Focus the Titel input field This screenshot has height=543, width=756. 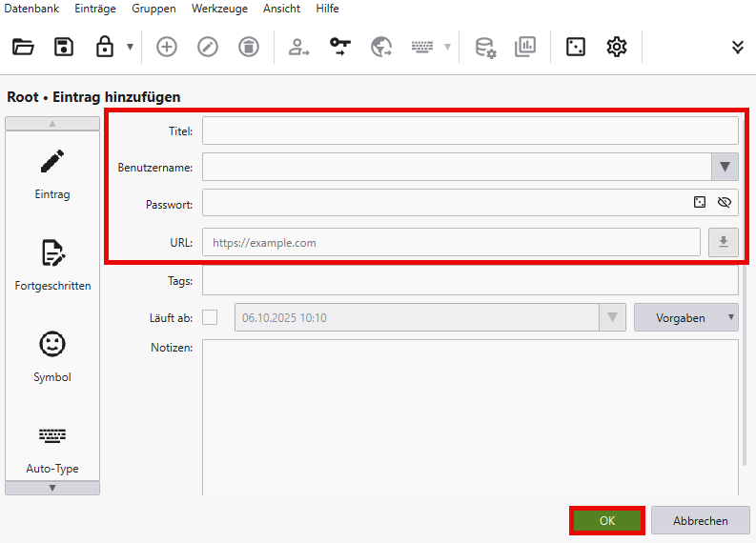[470, 131]
